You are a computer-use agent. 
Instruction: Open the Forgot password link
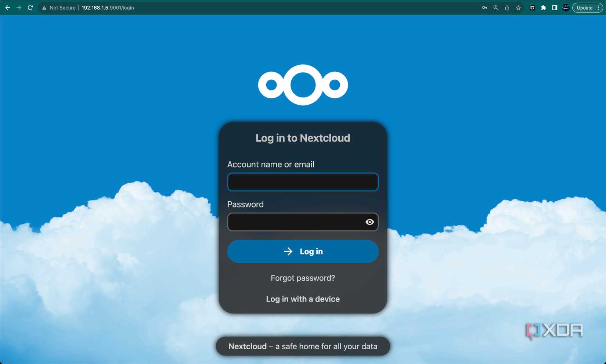click(303, 278)
